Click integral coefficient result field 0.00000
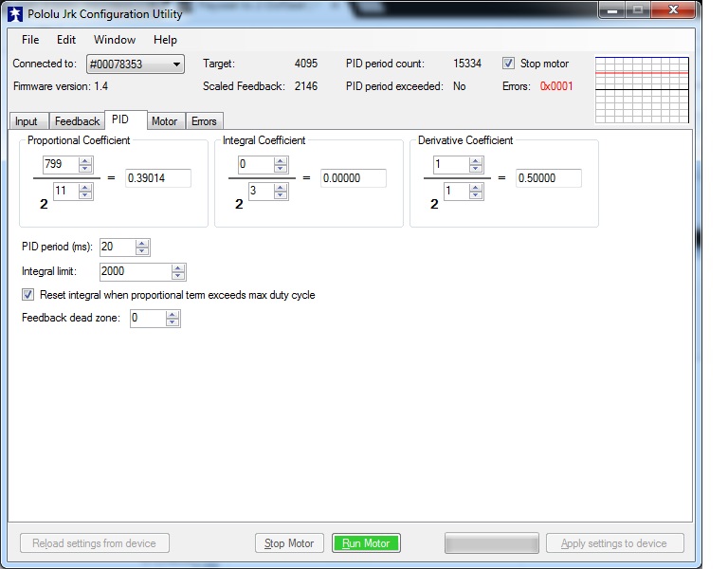The width and height of the screenshot is (728, 569). pos(354,178)
